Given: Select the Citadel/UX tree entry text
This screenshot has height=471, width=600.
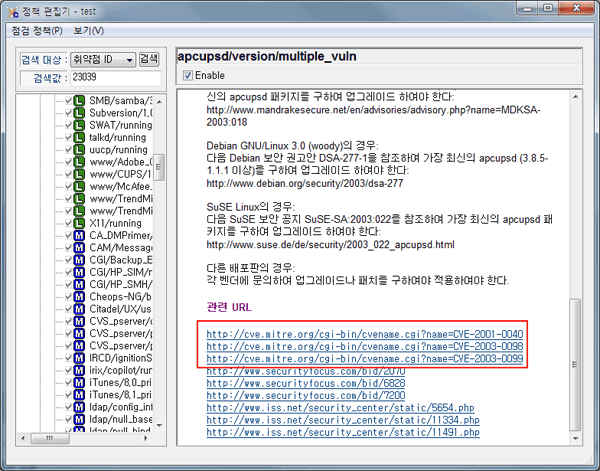Looking at the screenshot, I should pyautogui.click(x=120, y=309).
